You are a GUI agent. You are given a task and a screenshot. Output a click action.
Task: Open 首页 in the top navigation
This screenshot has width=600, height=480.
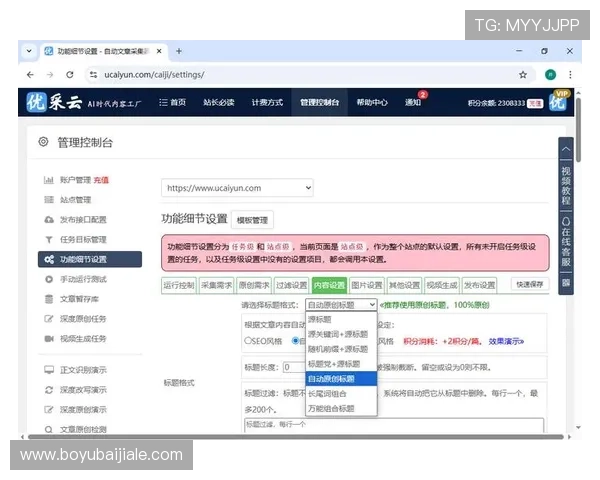click(173, 102)
